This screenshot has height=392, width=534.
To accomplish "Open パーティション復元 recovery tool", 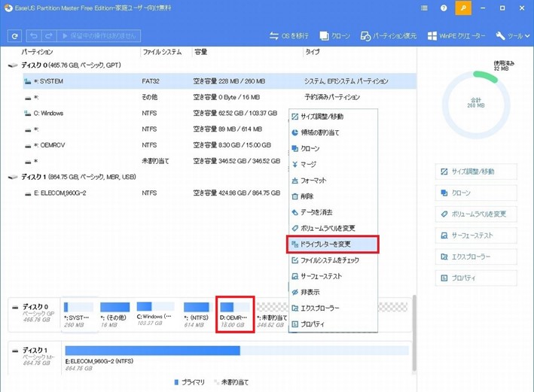I will click(388, 35).
